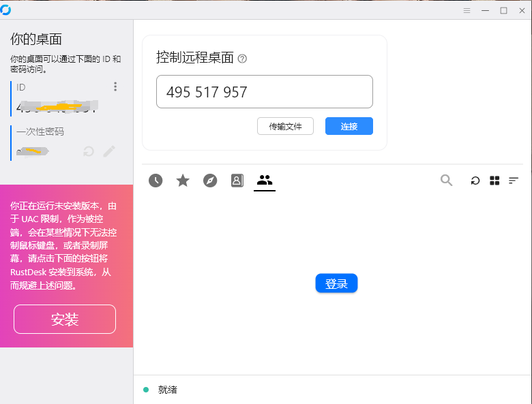
Task: Click the 安装 button
Action: 65,320
